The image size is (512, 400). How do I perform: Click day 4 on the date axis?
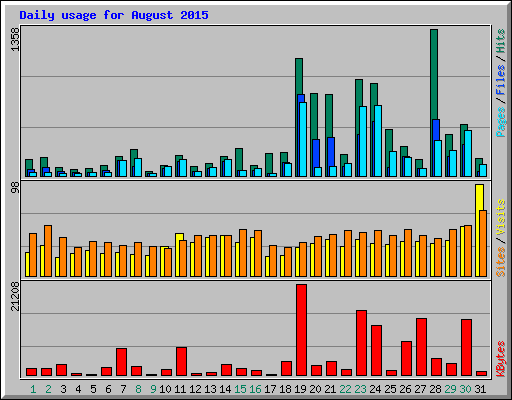point(78,389)
